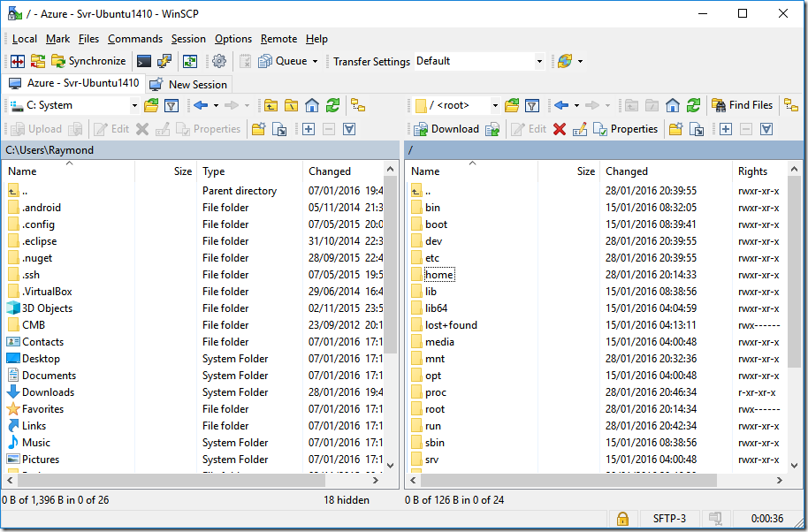This screenshot has width=808, height=532.
Task: Go to the local root directory icon
Action: tap(291, 105)
